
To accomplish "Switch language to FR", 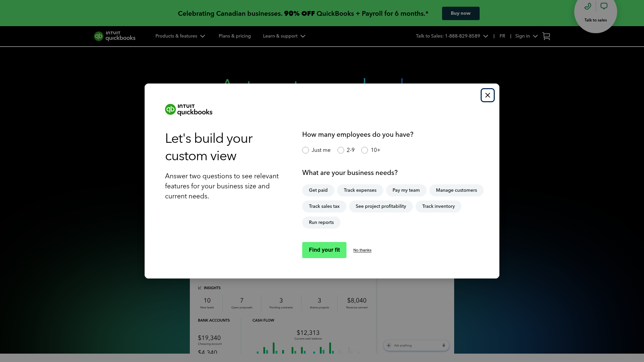I will tap(502, 36).
